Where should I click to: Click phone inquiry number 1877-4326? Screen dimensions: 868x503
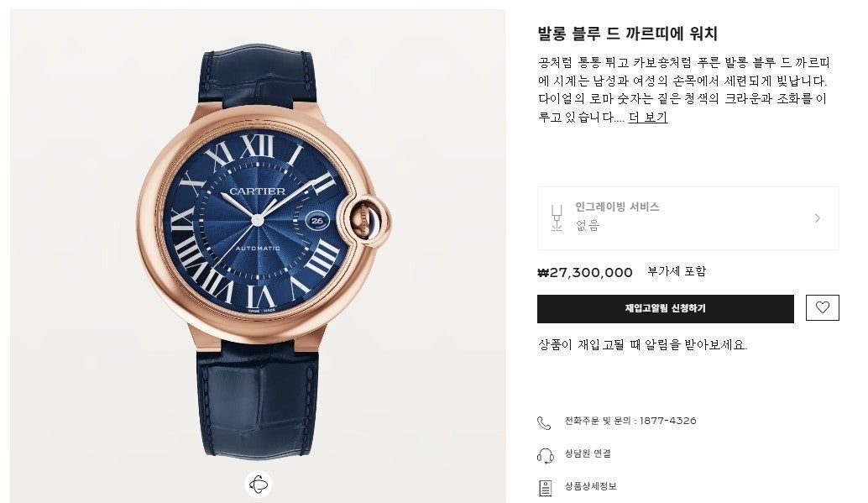(667, 421)
